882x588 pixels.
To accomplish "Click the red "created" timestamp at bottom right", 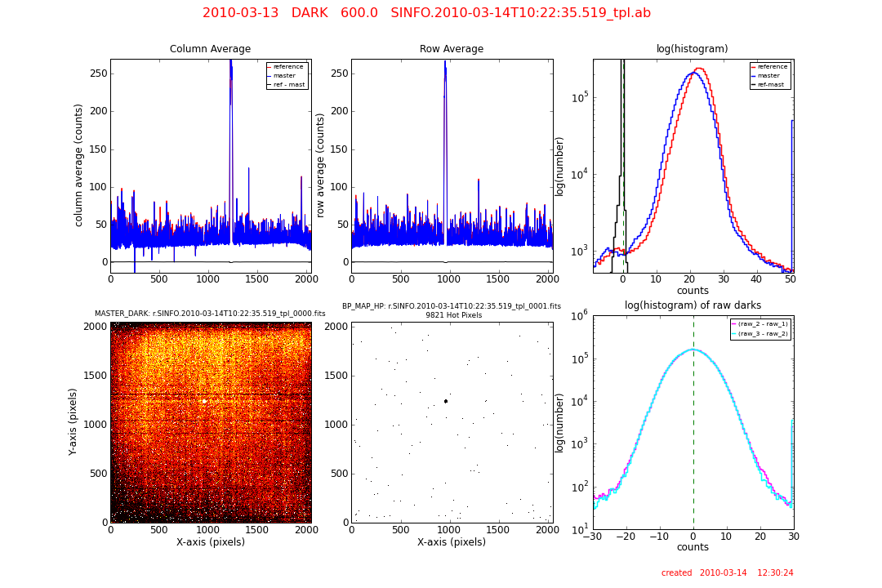I will tap(727, 573).
